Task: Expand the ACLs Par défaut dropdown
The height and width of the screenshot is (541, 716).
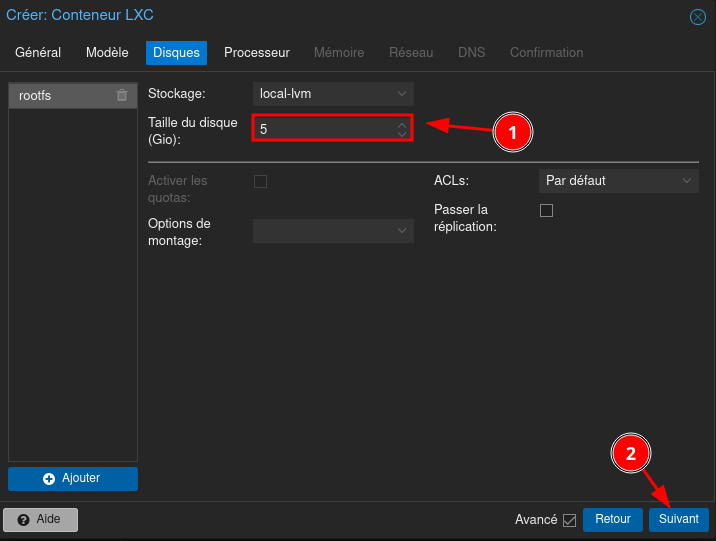Action: point(617,181)
